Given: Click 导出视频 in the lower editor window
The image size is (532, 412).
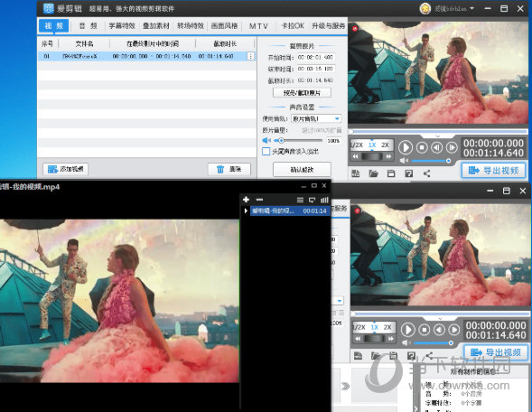Looking at the screenshot, I should click(x=496, y=352).
